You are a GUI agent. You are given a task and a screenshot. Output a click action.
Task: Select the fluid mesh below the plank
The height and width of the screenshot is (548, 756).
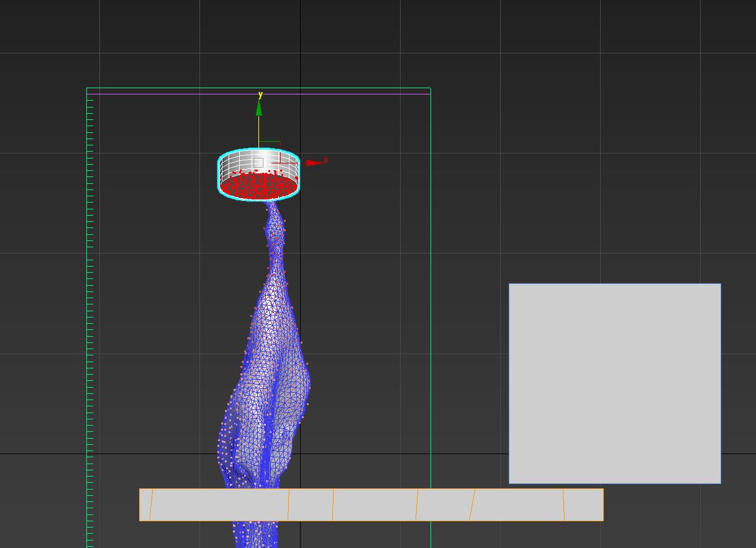(x=256, y=534)
